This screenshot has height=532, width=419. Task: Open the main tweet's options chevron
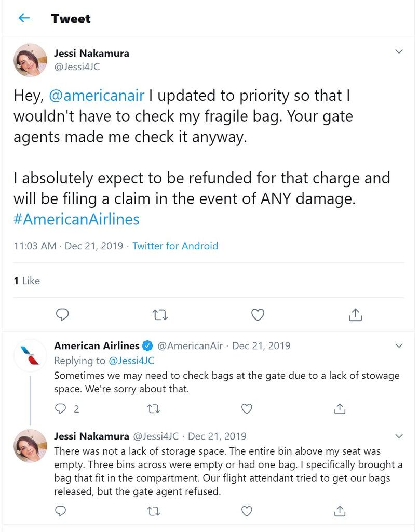(x=399, y=51)
